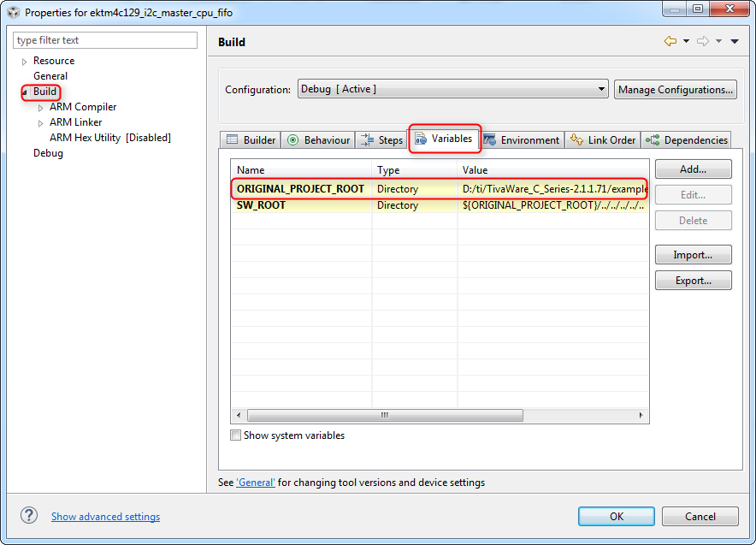Open the forward history dropdown arrow
This screenshot has height=545, width=756.
(x=719, y=41)
